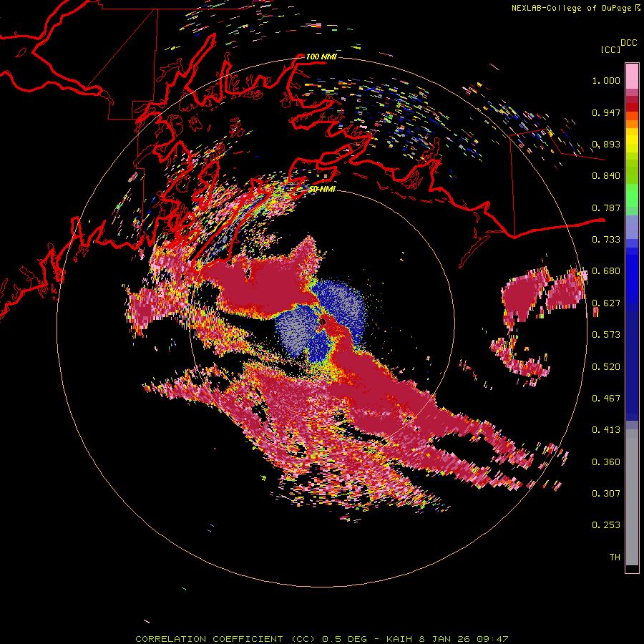
Task: Click the 0.360 scale value
Action: point(606,462)
